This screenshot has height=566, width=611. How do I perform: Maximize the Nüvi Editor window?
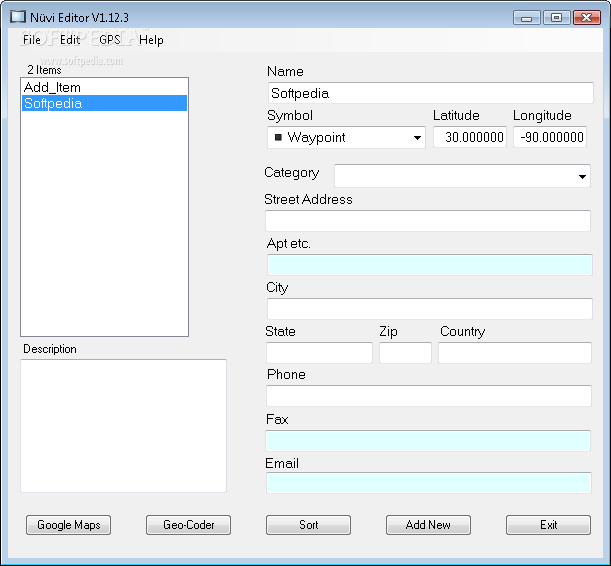coord(556,18)
